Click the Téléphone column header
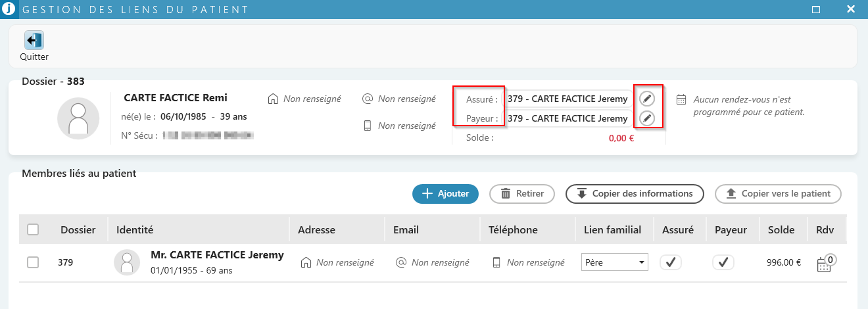The height and width of the screenshot is (309, 868). (513, 229)
